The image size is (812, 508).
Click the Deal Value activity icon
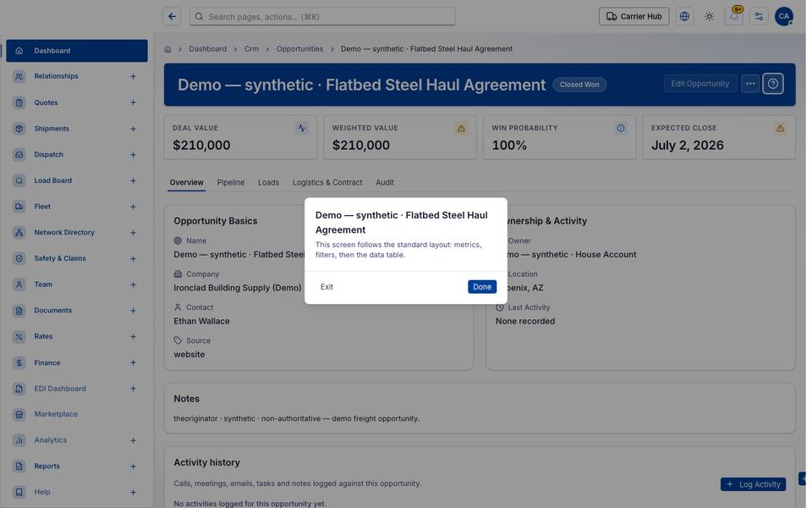pos(301,128)
